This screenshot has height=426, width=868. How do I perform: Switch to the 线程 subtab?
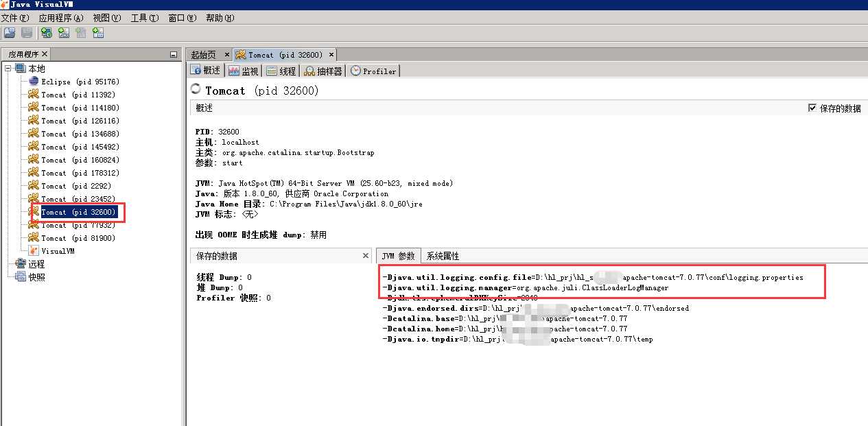(281, 71)
